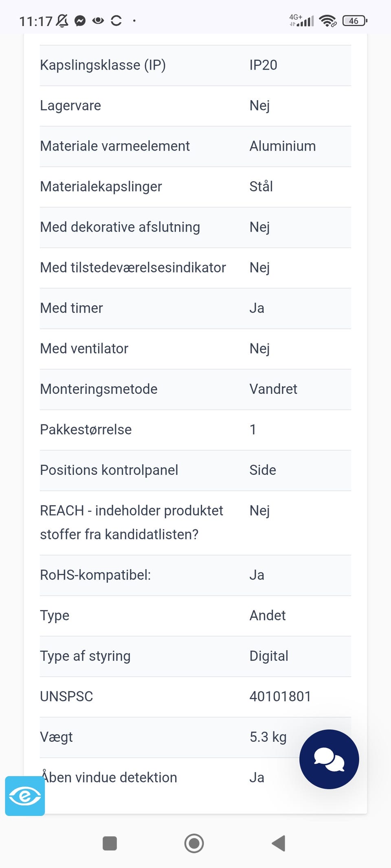The height and width of the screenshot is (868, 391).
Task: Tap the recent apps square button
Action: pyautogui.click(x=110, y=843)
